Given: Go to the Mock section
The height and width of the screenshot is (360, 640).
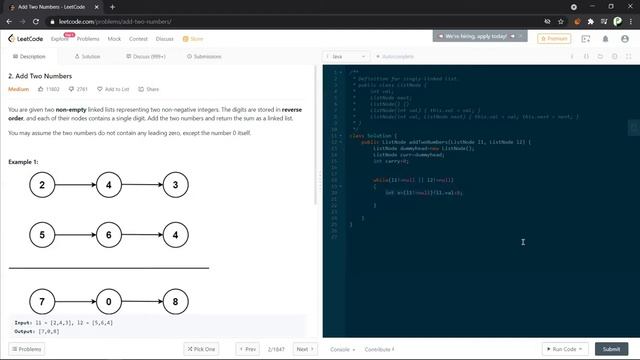Looking at the screenshot, I should 114,39.
